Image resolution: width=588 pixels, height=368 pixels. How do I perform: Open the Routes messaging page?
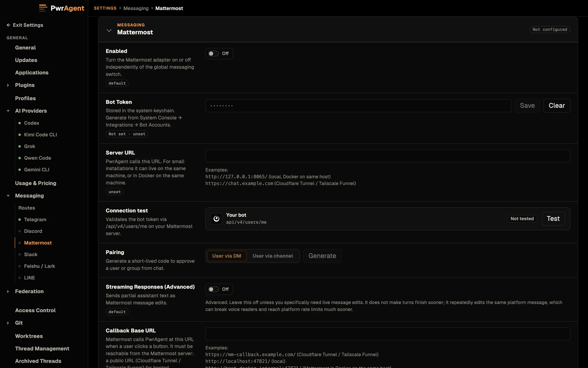[x=27, y=208]
